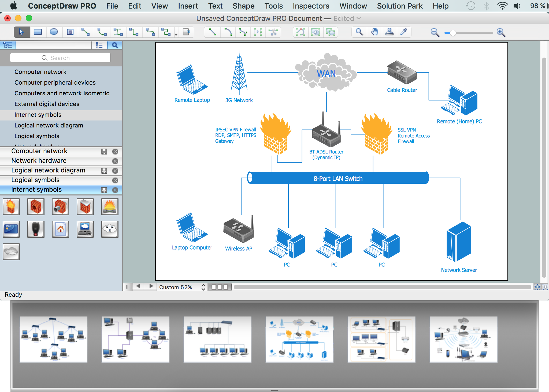549x392 pixels.
Task: Click the magnifier zoom tool
Action: [x=359, y=32]
